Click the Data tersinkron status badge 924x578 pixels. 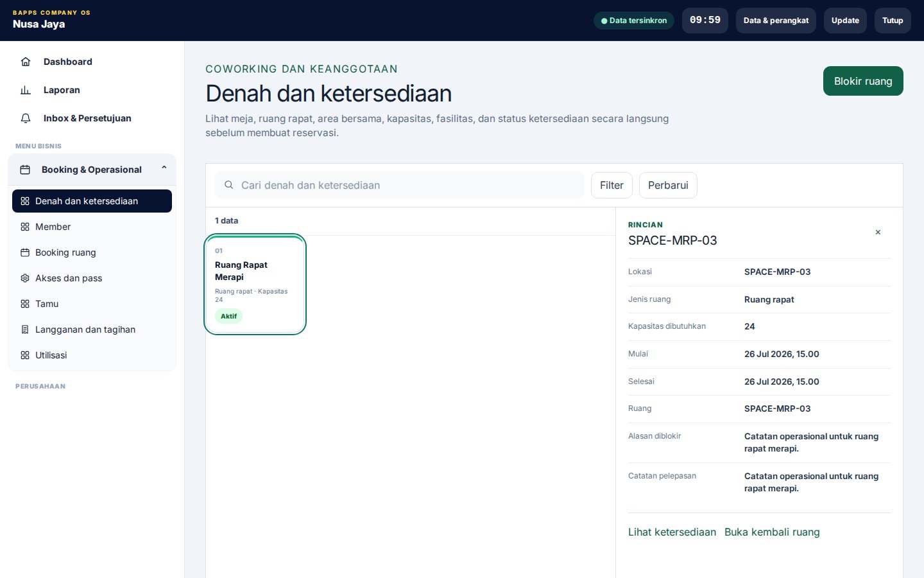[634, 21]
